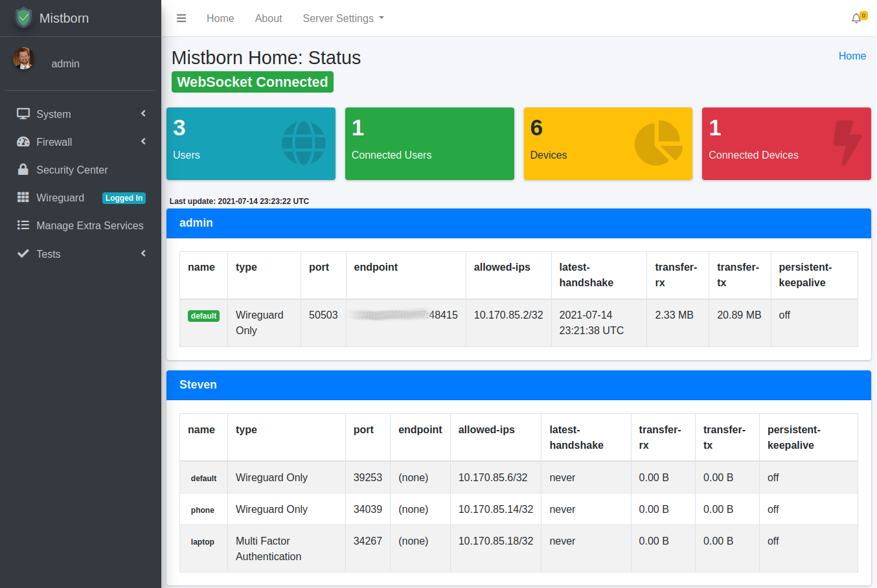Click the Manage Extra Services list icon

(23, 225)
